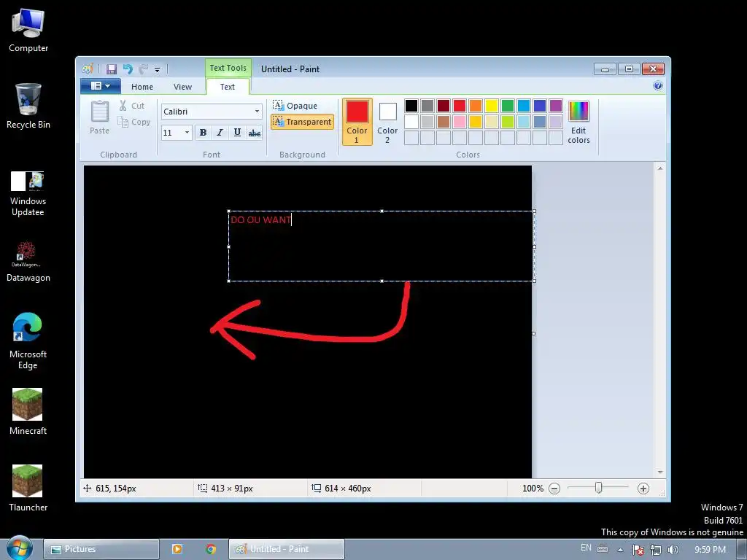
Task: Click the zoom slider handle
Action: (x=598, y=488)
